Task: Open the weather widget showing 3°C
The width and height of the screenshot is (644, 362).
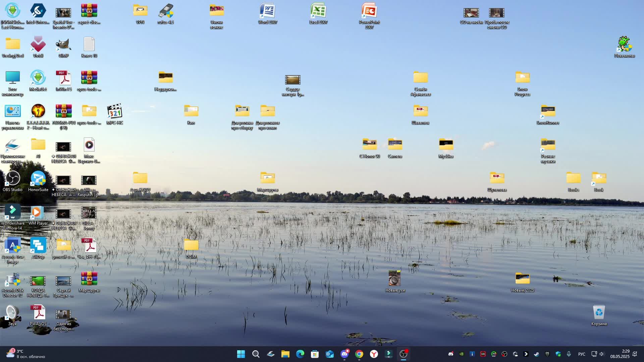Action: (x=20, y=354)
